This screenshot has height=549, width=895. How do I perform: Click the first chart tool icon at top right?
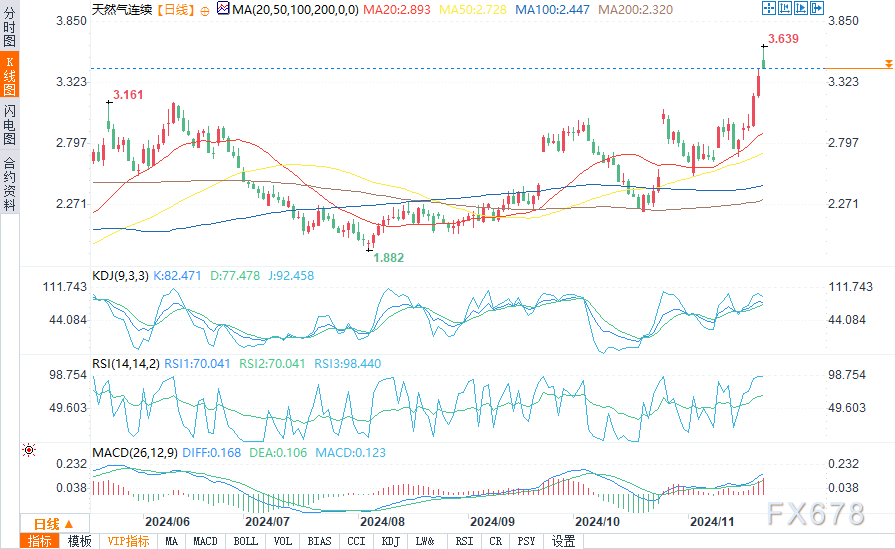tap(769, 8)
